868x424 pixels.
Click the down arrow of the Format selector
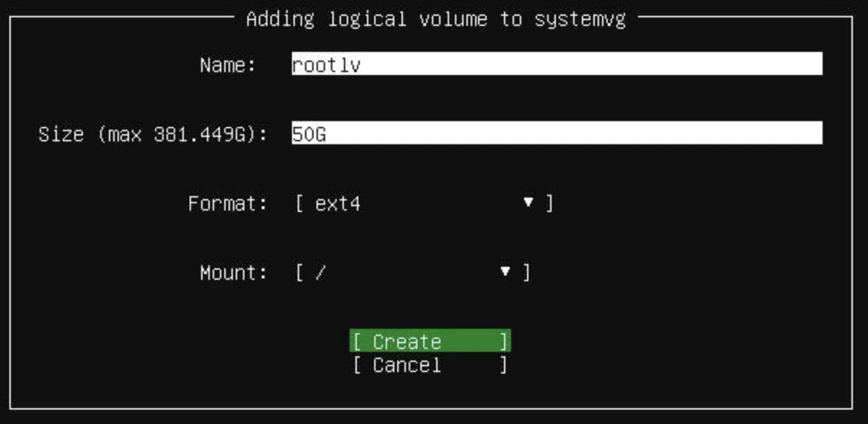(528, 203)
